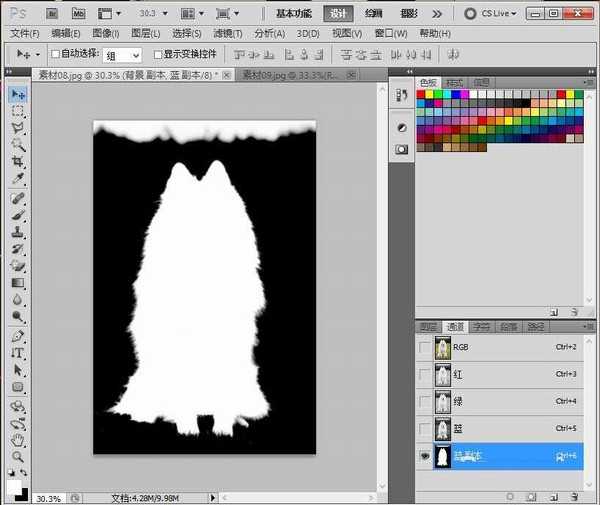The image size is (600, 505).
Task: Check the show transform controls box (显示变换控件)
Action: 158,54
